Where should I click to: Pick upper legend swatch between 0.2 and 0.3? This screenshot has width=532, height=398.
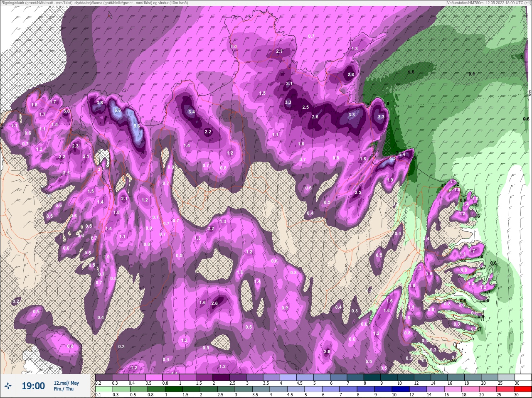point(104,377)
